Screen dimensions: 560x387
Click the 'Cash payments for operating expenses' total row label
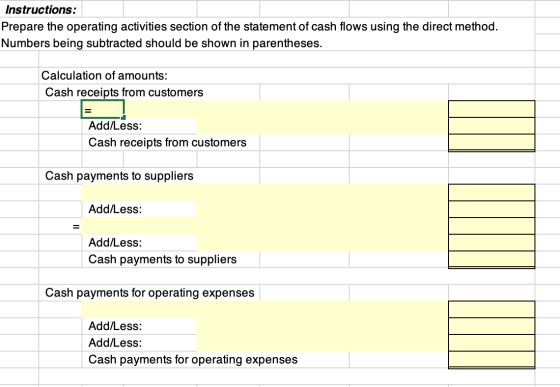point(193,360)
